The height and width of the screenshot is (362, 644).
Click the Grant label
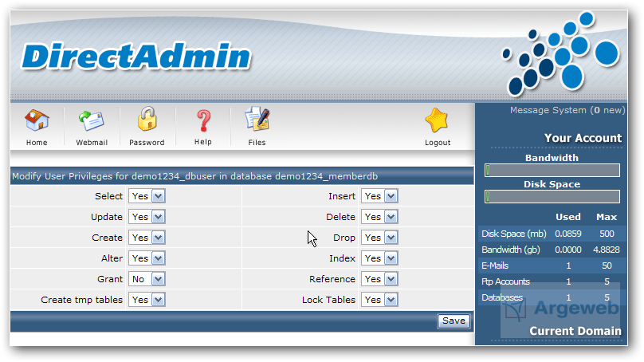[x=110, y=279]
